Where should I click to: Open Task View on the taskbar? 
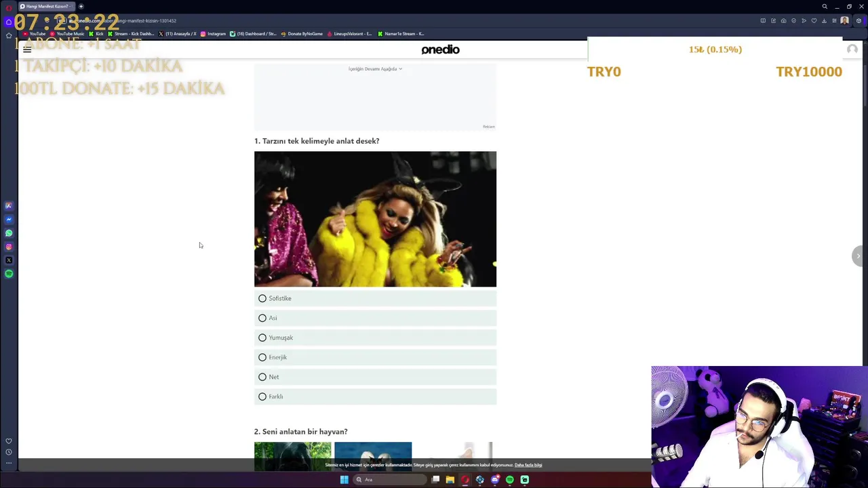click(435, 480)
